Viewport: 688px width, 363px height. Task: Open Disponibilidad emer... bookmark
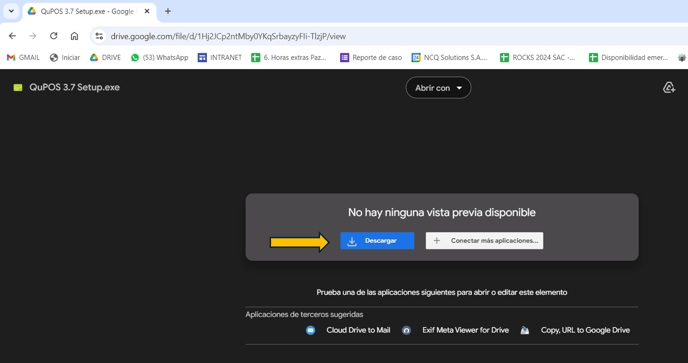[x=628, y=58]
